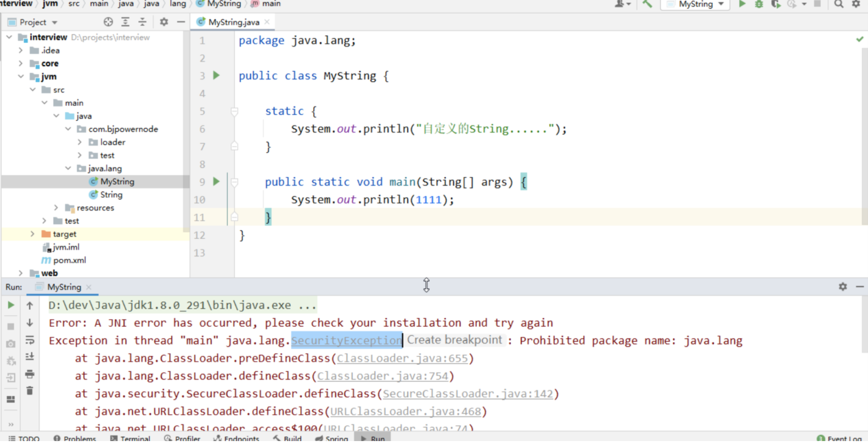Screen dimensions: 868x446
Task: Collapse the jvm module
Action: tap(21, 76)
